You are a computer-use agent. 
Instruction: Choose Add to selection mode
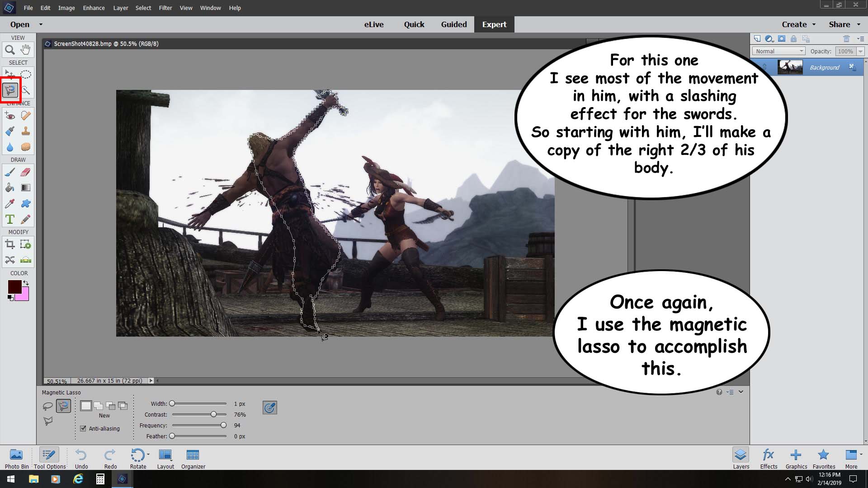pos(99,405)
